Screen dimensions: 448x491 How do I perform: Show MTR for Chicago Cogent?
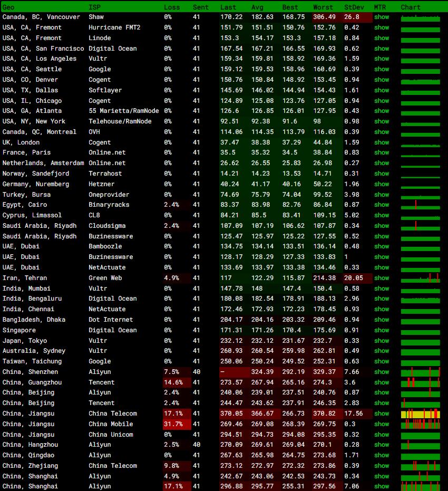coord(382,101)
